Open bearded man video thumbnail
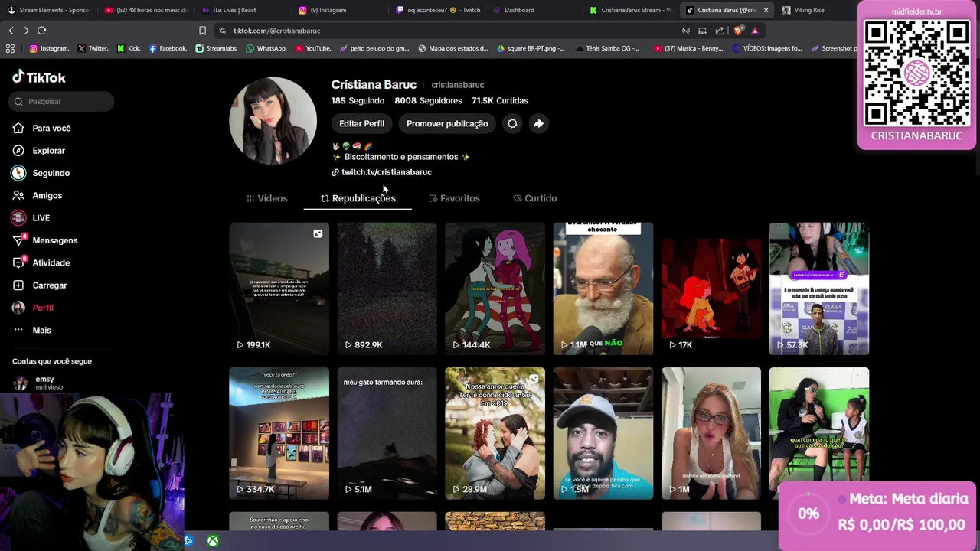Image resolution: width=980 pixels, height=551 pixels. (603, 289)
